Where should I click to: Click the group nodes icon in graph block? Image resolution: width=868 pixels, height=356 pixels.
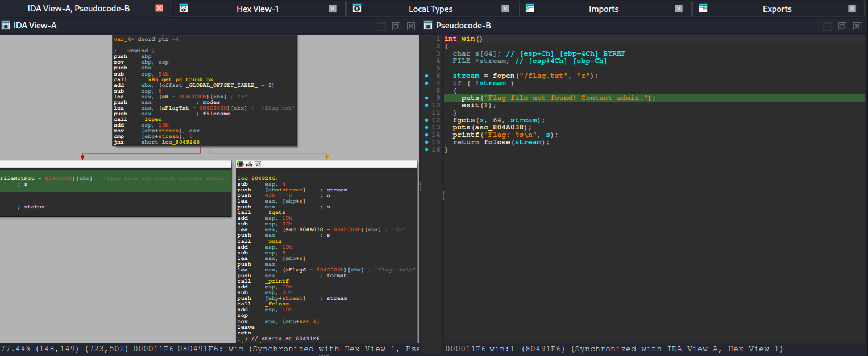tap(258, 164)
